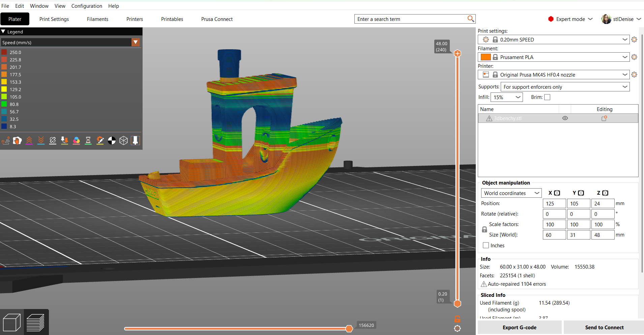The height and width of the screenshot is (335, 644).
Task: Switch to Print Settings tab
Action: (x=54, y=19)
